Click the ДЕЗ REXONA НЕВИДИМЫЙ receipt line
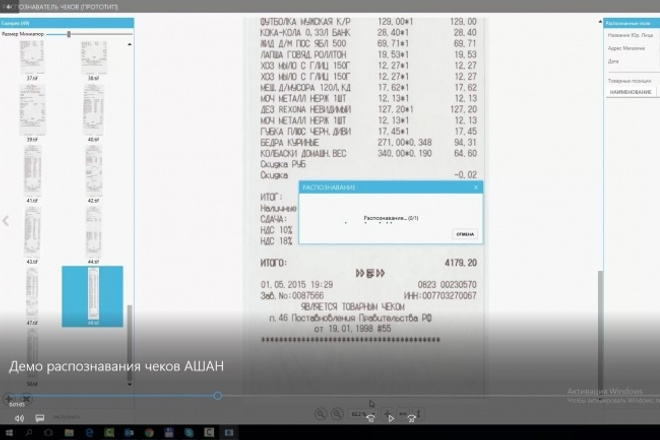 [x=368, y=109]
